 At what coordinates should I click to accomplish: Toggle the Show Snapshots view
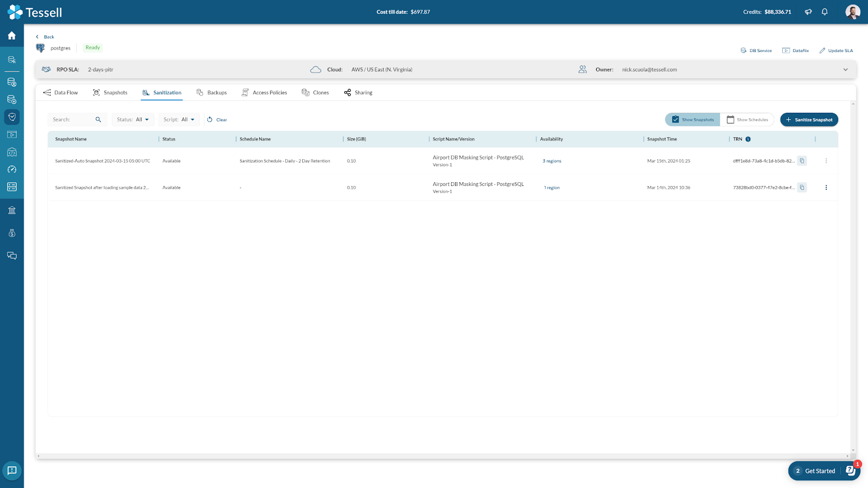click(693, 119)
